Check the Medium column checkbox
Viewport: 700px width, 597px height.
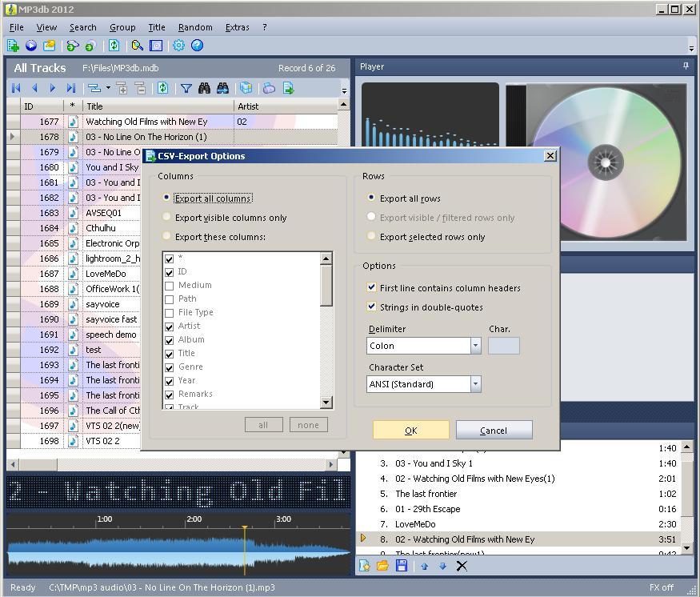click(169, 286)
